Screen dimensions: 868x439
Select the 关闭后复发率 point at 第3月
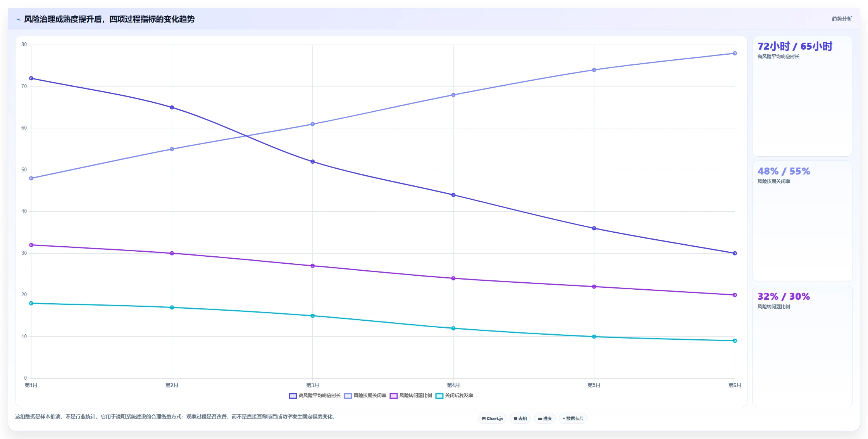(313, 316)
